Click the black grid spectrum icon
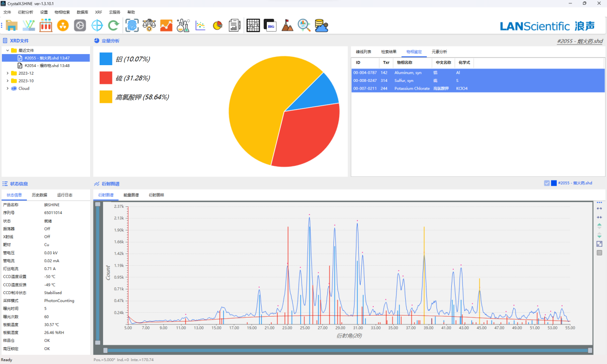The width and height of the screenshot is (607, 364). (253, 25)
